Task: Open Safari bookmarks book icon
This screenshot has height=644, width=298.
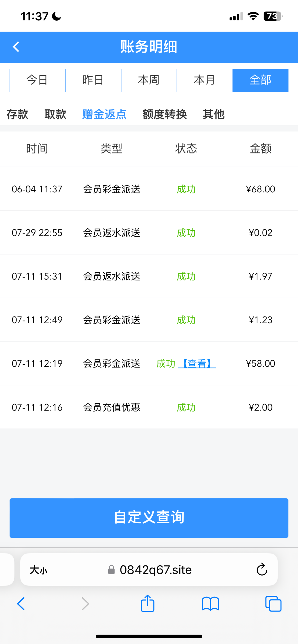Action: 210,604
